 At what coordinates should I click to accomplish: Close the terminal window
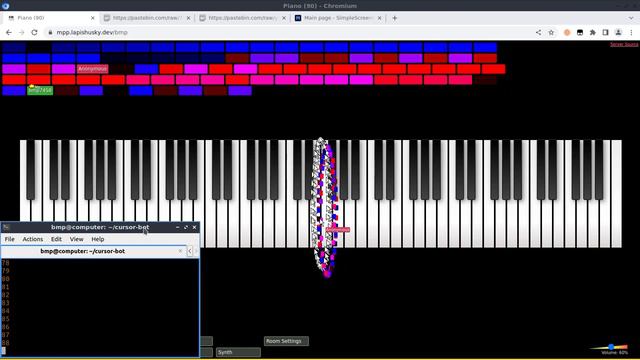[x=195, y=227]
